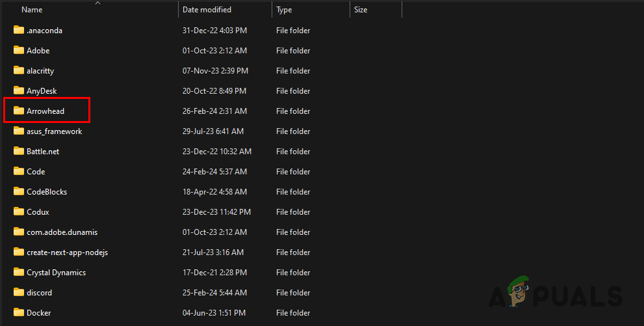Click the Size column header

pos(361,10)
